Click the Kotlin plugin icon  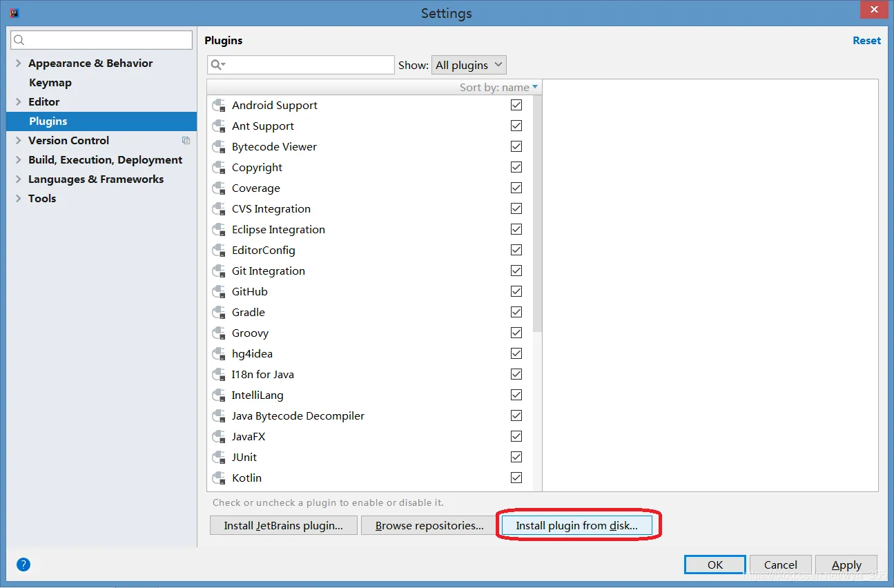pyautogui.click(x=220, y=478)
